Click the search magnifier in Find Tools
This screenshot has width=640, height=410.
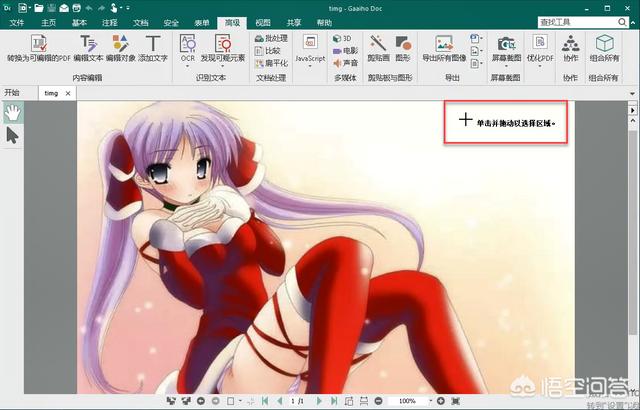tap(622, 22)
